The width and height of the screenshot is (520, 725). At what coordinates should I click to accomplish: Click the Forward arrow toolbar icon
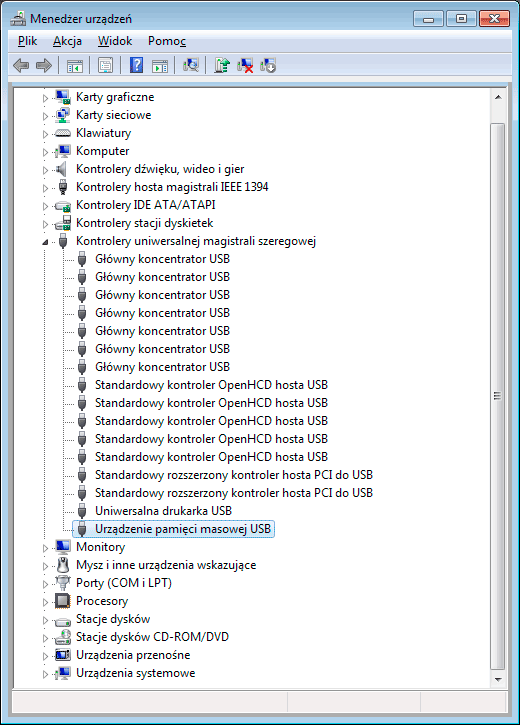pos(44,65)
